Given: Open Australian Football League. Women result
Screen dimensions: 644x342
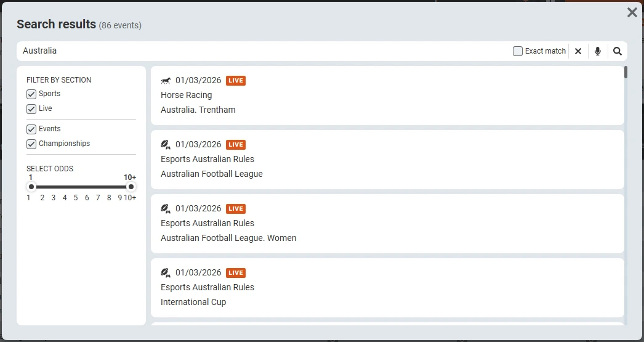Looking at the screenshot, I should coord(387,224).
